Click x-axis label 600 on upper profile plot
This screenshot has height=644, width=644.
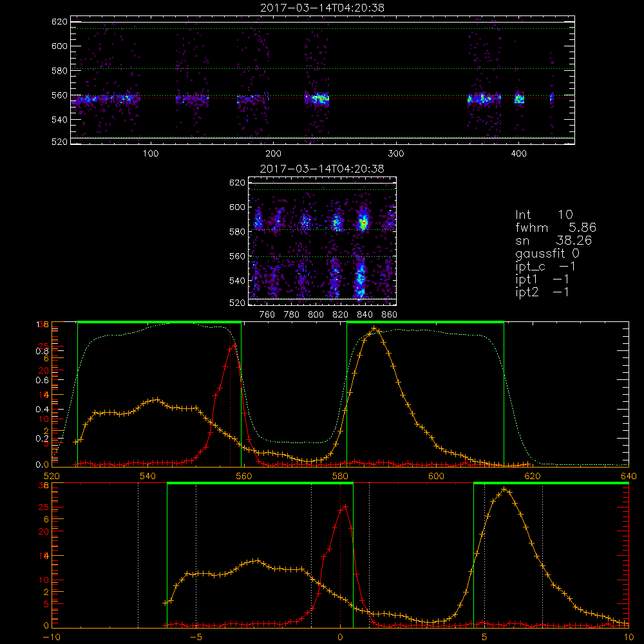436,476
